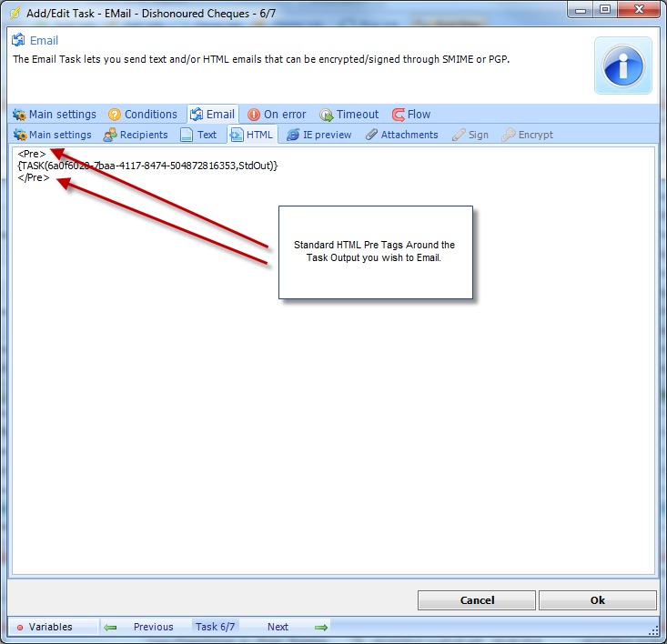Click the green Next arrow icon
667x644 pixels.
coord(320,627)
